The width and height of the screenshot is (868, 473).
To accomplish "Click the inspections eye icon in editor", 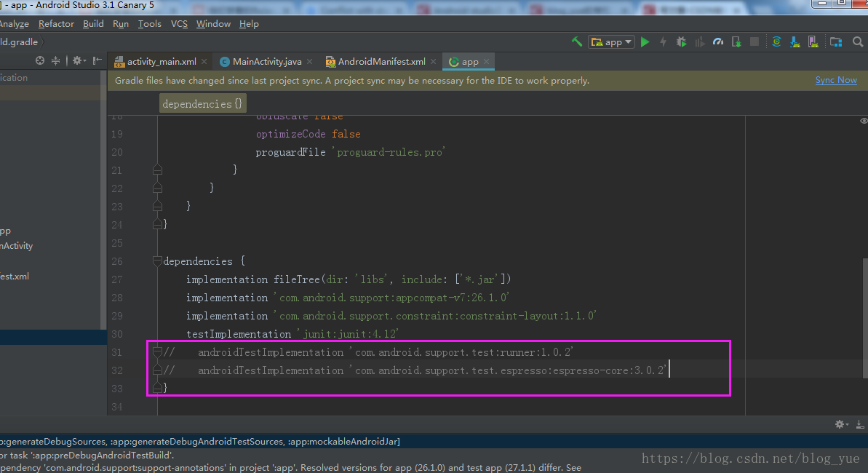I will [x=864, y=121].
